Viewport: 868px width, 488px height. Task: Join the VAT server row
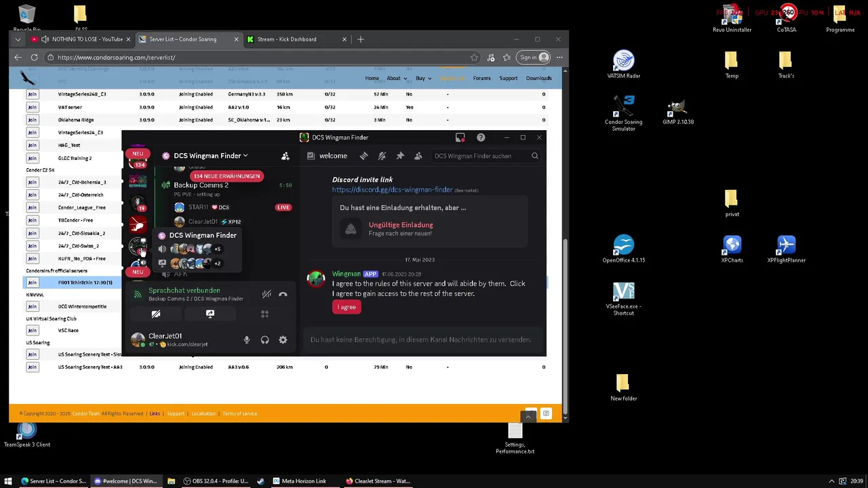pyautogui.click(x=32, y=107)
